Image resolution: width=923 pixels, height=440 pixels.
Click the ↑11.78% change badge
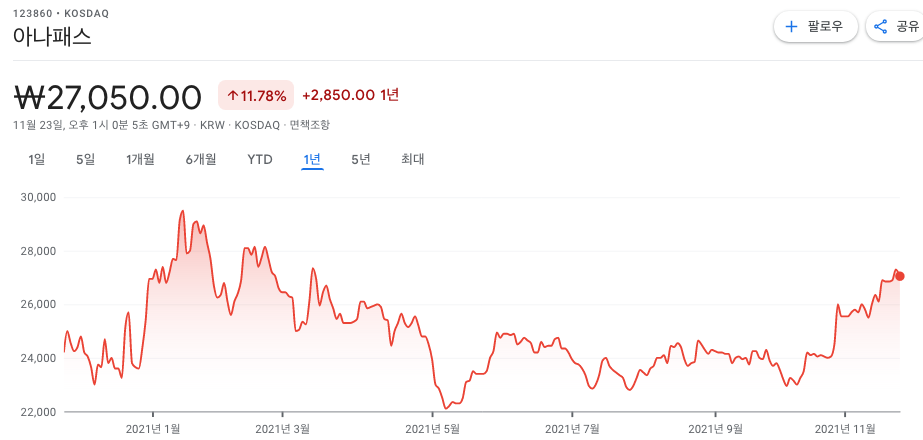pos(256,95)
